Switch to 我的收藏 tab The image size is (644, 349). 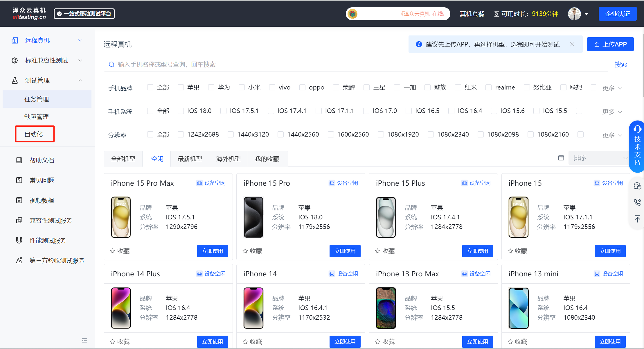[267, 159]
